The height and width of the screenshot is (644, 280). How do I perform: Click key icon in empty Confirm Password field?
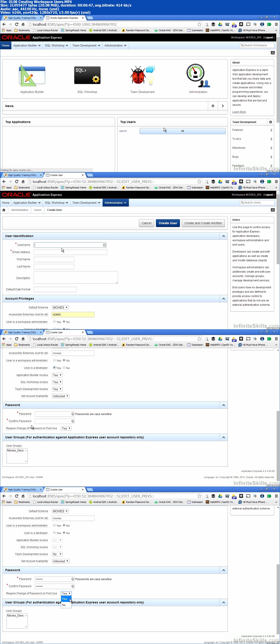73,421
